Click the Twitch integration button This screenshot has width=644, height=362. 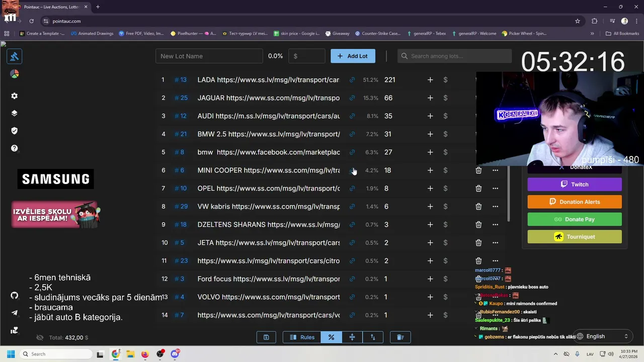pyautogui.click(x=575, y=185)
